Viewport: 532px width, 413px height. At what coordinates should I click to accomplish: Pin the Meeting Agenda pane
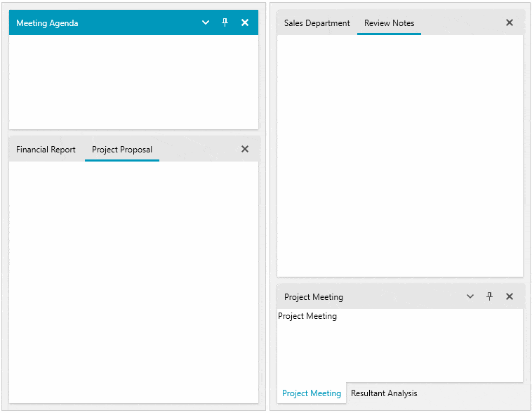point(225,22)
